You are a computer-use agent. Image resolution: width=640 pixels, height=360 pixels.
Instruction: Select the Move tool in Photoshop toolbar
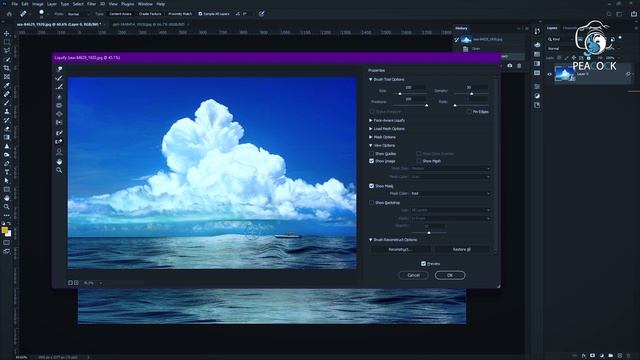point(7,33)
